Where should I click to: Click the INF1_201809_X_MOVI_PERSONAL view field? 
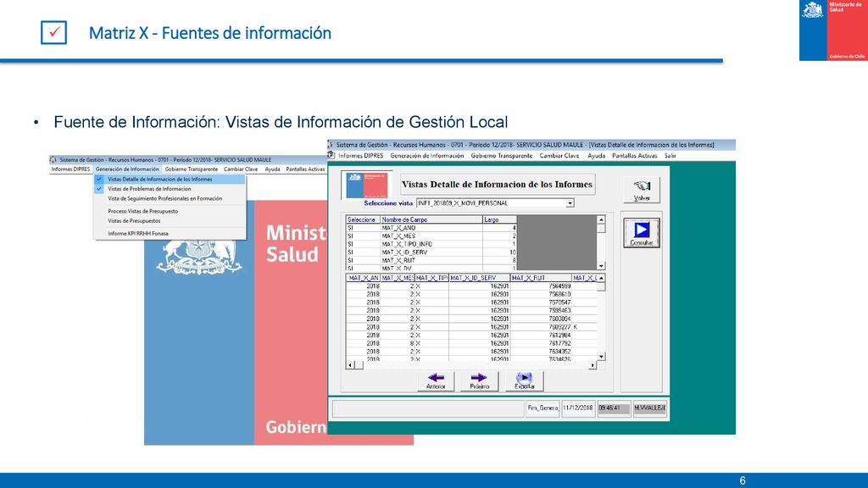click(491, 203)
